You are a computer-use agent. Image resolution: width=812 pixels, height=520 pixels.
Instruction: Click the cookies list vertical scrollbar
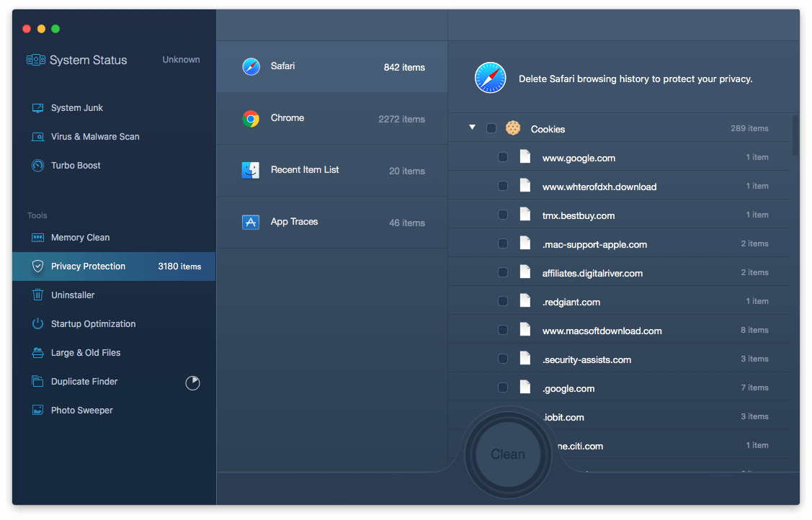tap(795, 135)
